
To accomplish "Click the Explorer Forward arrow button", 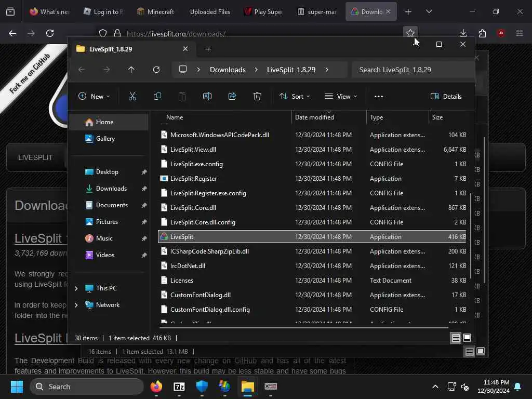I will coord(107,70).
